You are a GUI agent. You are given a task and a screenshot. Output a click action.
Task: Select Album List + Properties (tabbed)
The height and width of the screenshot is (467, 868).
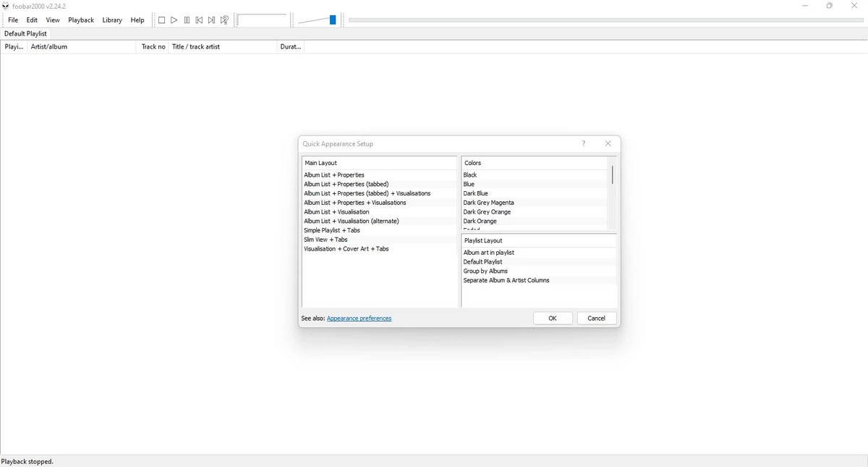(380, 184)
